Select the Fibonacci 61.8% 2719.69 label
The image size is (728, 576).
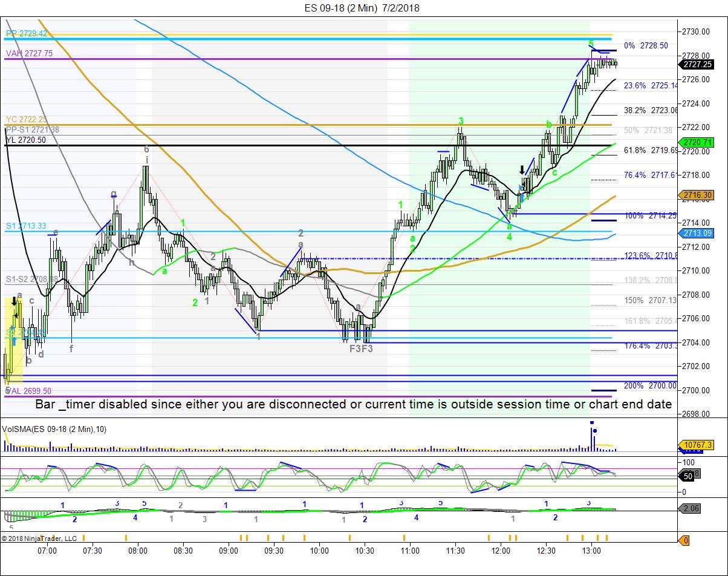tap(650, 150)
